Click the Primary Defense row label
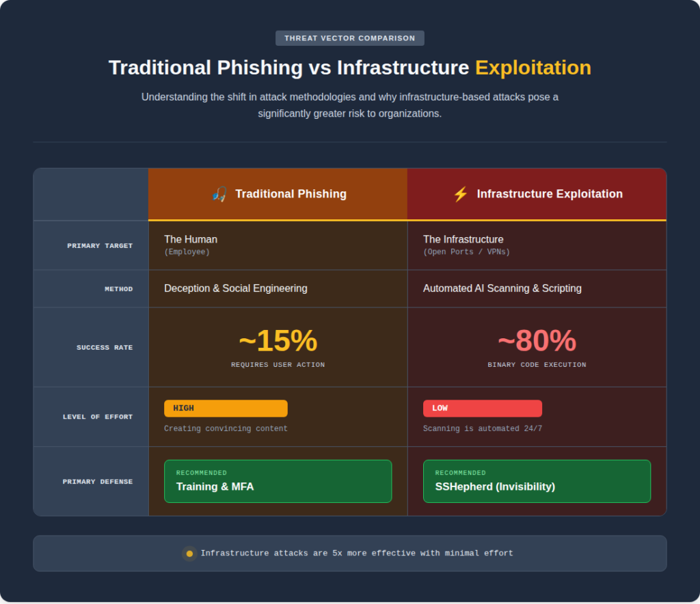The width and height of the screenshot is (700, 604). (x=98, y=482)
